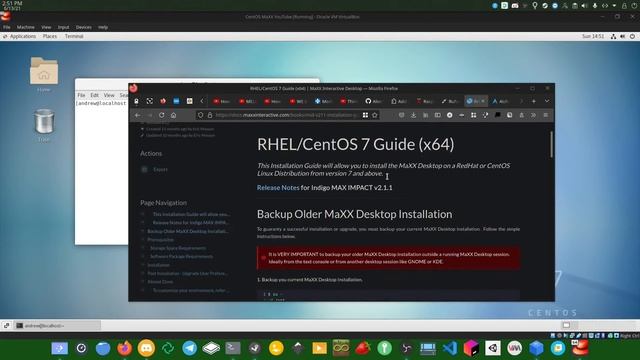This screenshot has height=360, width=640.
Task: Open Edit menu in the terminal window
Action: (x=95, y=95)
